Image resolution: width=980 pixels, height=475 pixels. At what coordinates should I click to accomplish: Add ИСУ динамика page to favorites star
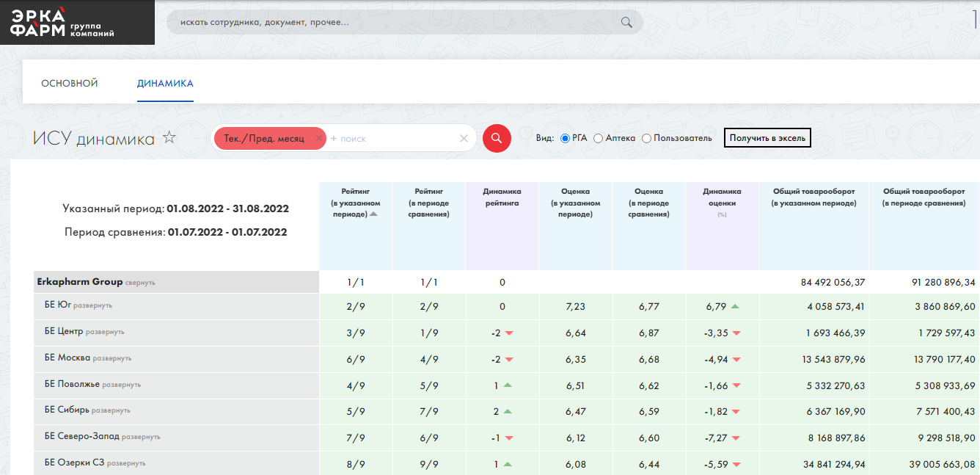[169, 137]
